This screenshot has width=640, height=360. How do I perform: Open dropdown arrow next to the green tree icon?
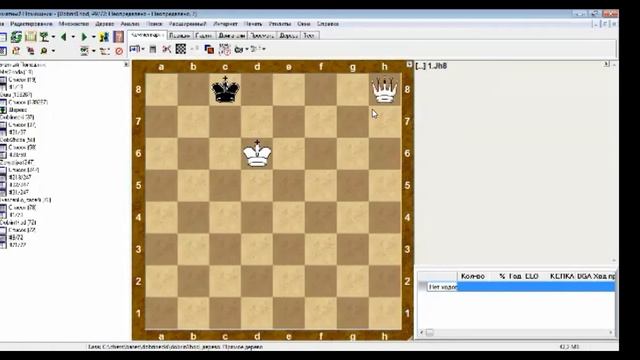[x=53, y=37]
